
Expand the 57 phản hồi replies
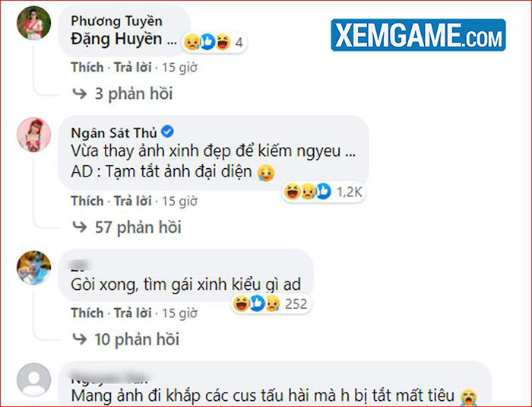pos(127,227)
